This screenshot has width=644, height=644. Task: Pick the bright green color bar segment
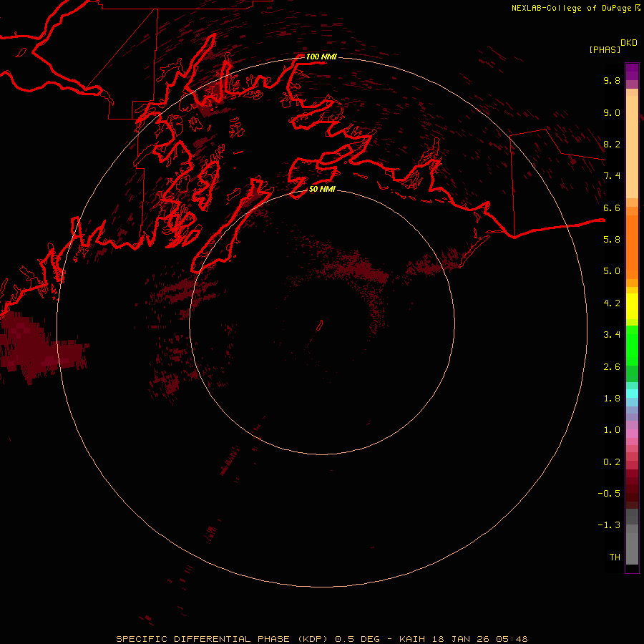632,345
